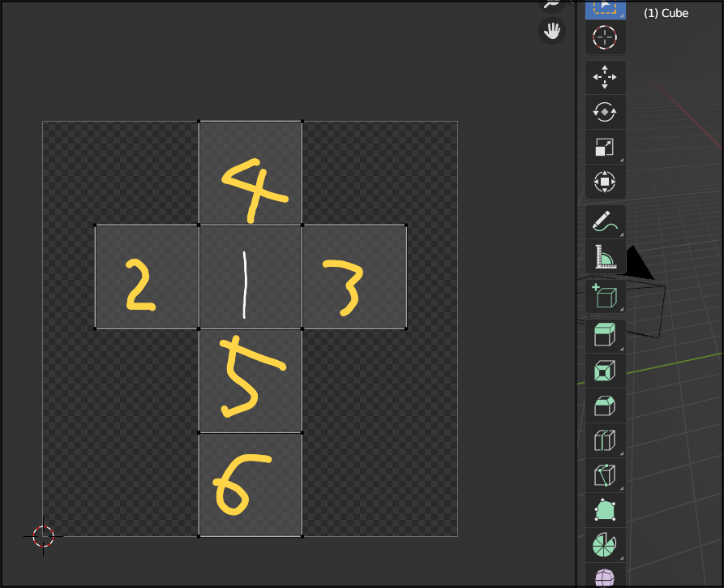Select the Select Box tool
This screenshot has width=724, height=588.
(x=606, y=8)
